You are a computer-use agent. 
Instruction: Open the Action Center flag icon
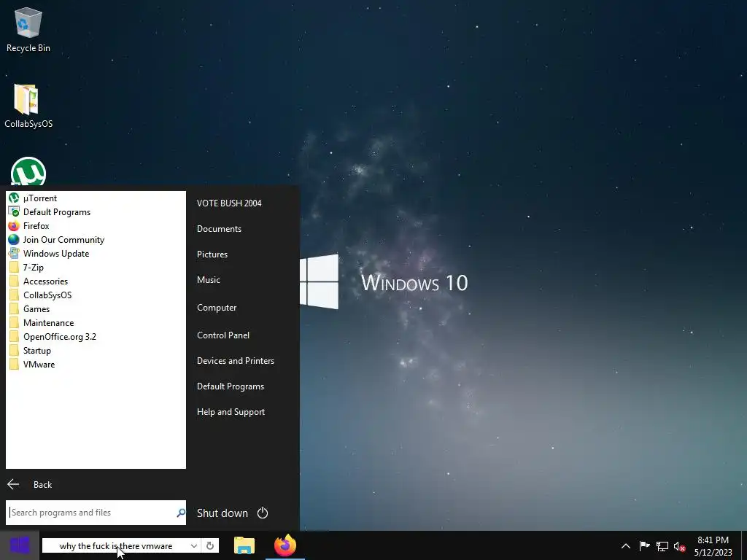pos(644,545)
